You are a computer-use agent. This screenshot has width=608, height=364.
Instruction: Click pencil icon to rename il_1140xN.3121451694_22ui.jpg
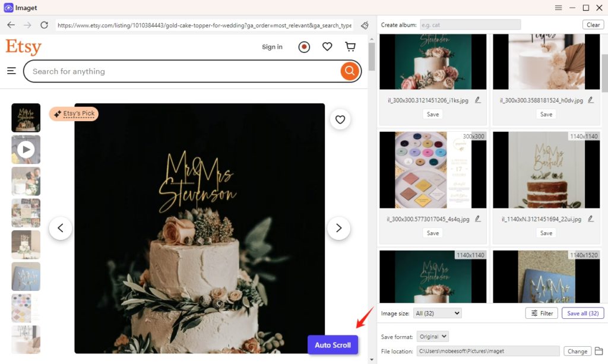tap(591, 219)
